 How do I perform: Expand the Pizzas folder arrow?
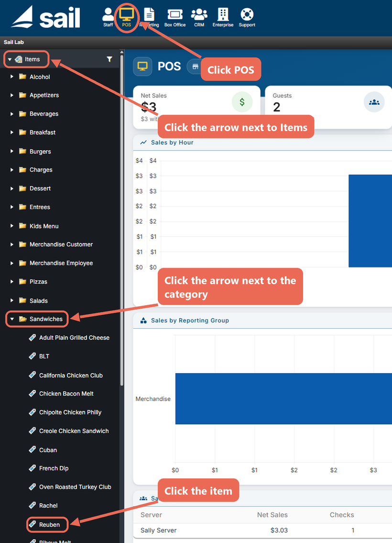[x=12, y=281]
